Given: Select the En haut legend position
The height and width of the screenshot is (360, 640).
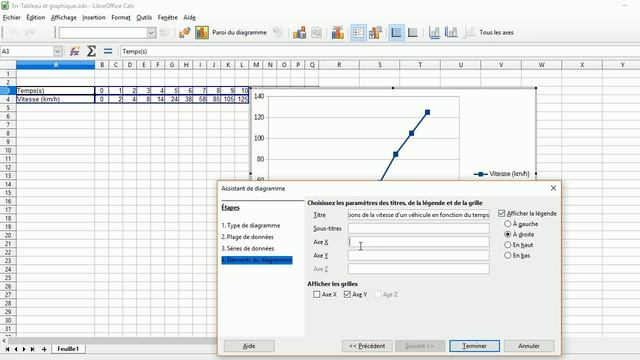Looking at the screenshot, I should (x=508, y=245).
